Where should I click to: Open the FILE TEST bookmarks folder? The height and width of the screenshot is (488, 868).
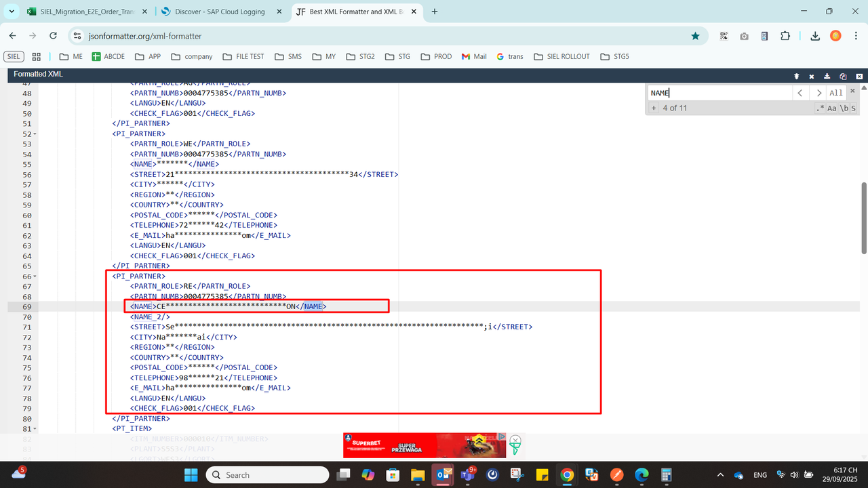pyautogui.click(x=243, y=56)
